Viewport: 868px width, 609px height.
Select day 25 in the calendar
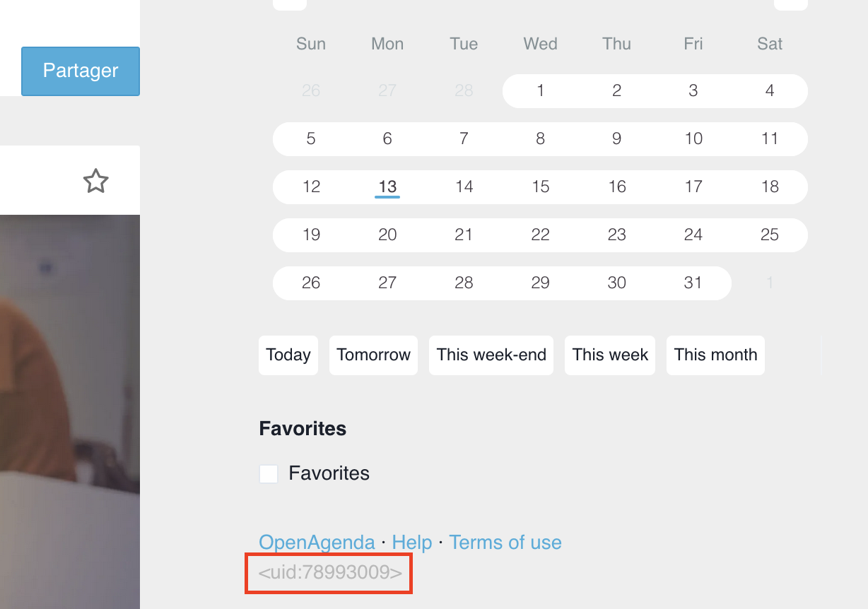(770, 235)
